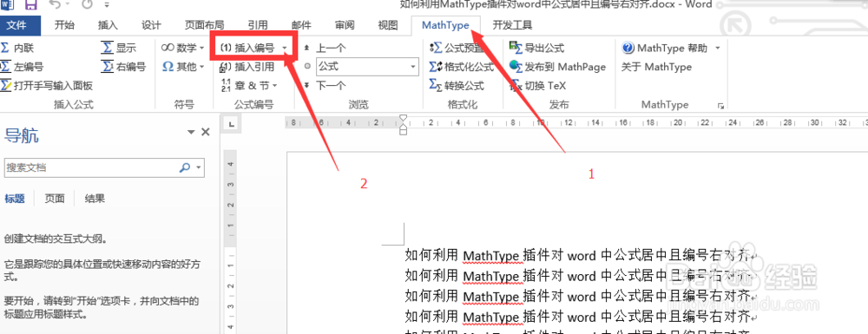The height and width of the screenshot is (334, 868).
Task: Open 公式预置 equation preferences
Action: (x=457, y=48)
